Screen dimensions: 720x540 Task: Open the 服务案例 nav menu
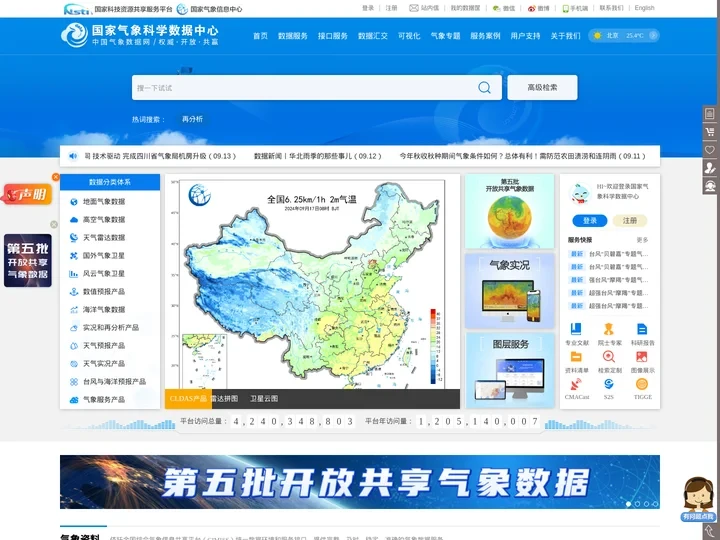coord(485,36)
